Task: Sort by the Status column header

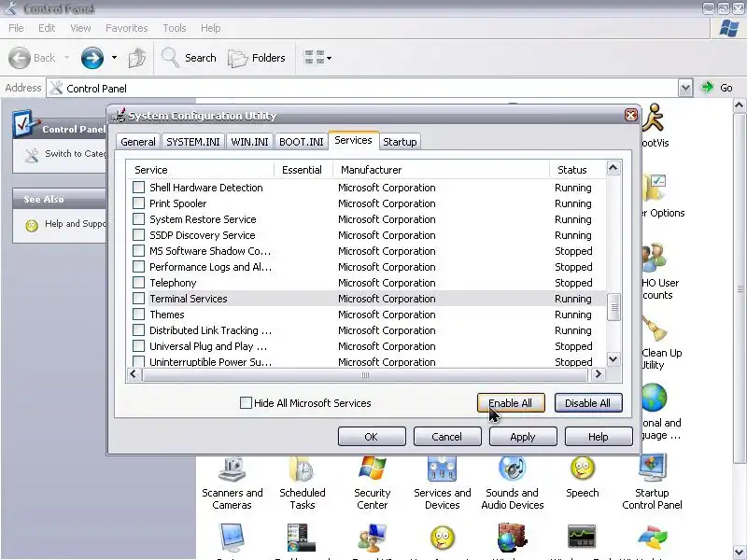Action: point(577,170)
